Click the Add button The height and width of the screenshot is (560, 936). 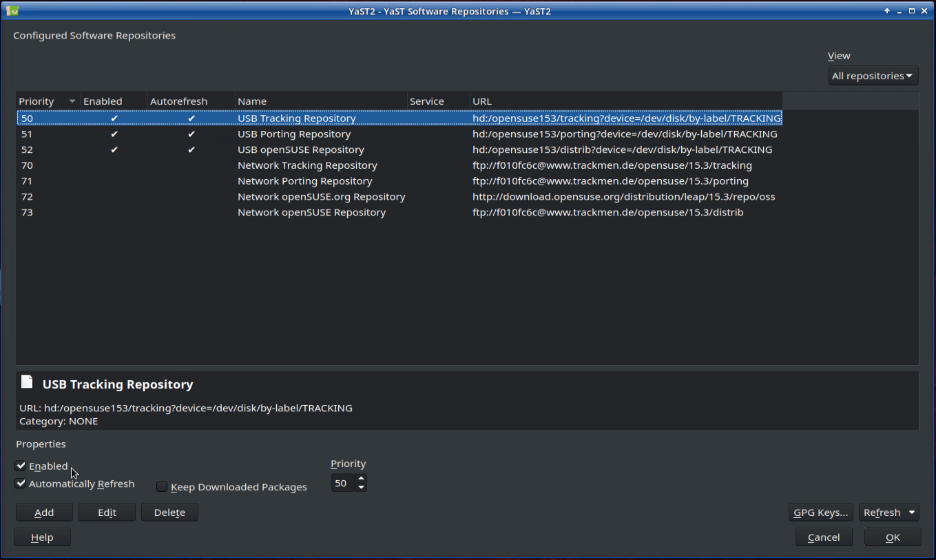[44, 512]
